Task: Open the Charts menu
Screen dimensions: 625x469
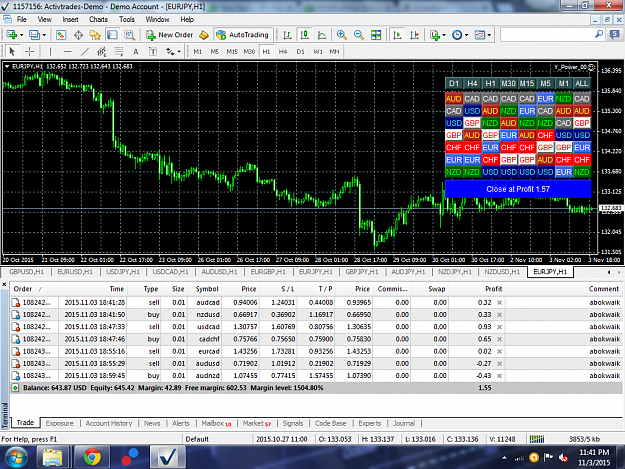Action: (98, 19)
